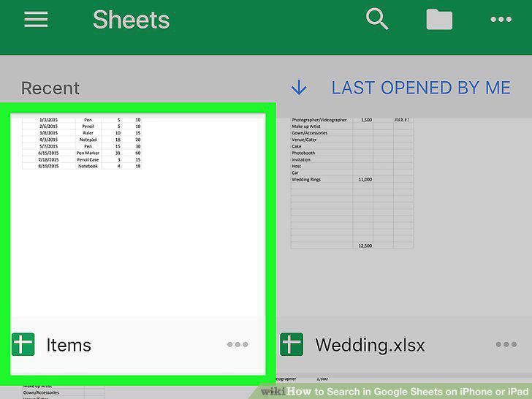Open the Items spreadsheet thumbnail
Viewport: 532px width, 399px height.
(x=137, y=216)
